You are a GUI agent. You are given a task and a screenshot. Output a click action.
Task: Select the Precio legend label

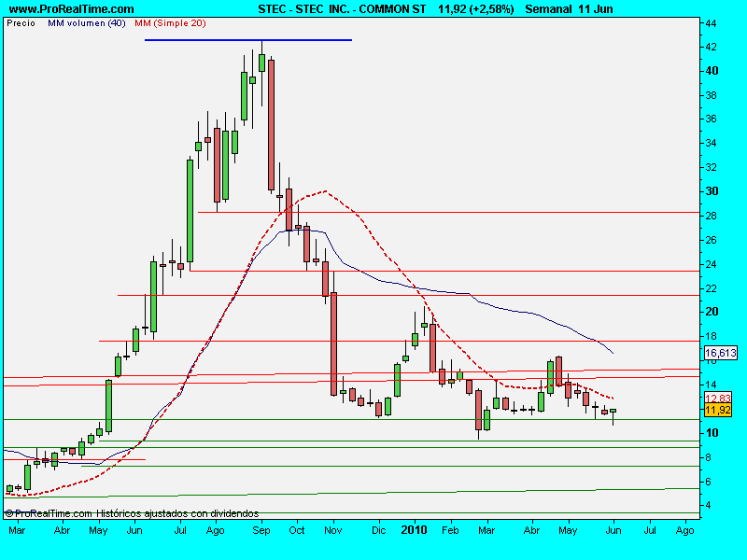tap(21, 23)
